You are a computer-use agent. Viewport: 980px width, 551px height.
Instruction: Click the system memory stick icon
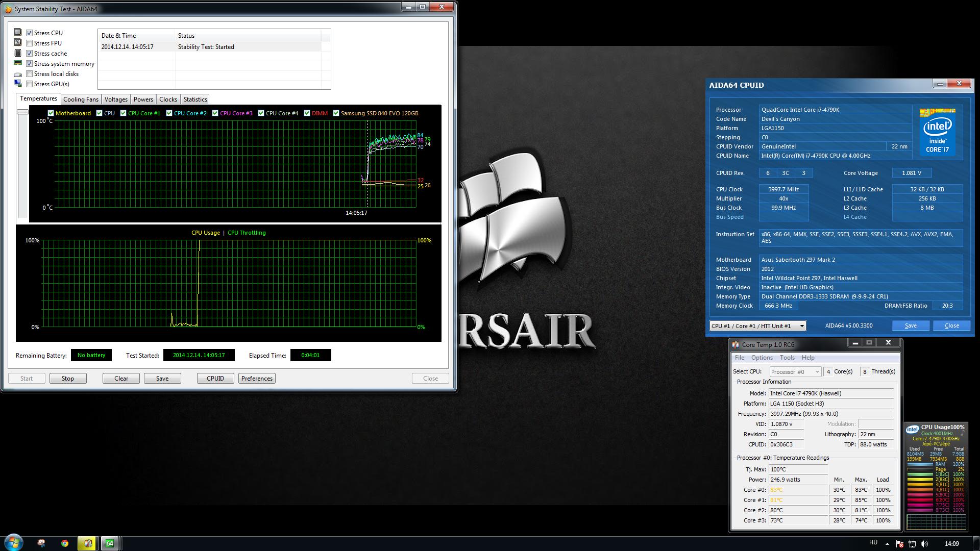(x=18, y=63)
